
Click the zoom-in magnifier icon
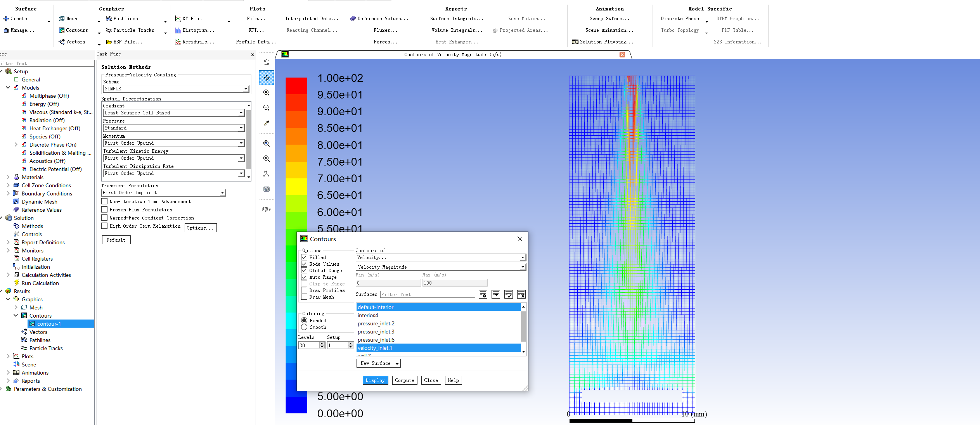(267, 108)
